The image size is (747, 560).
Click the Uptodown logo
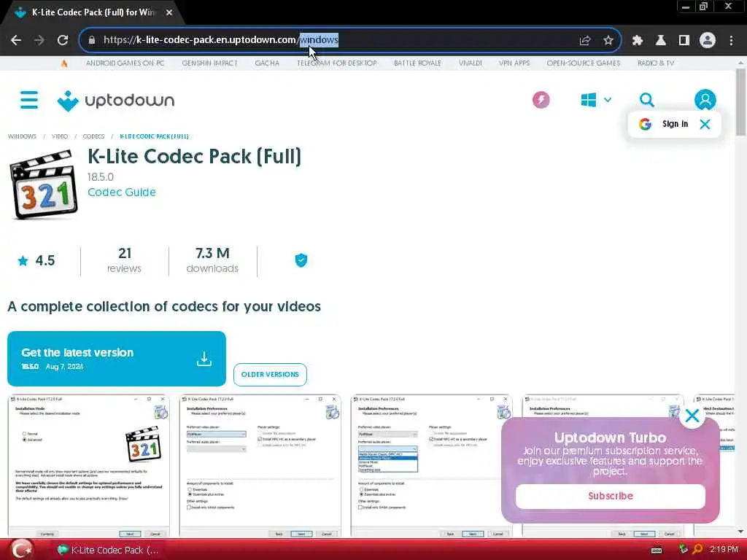[116, 101]
